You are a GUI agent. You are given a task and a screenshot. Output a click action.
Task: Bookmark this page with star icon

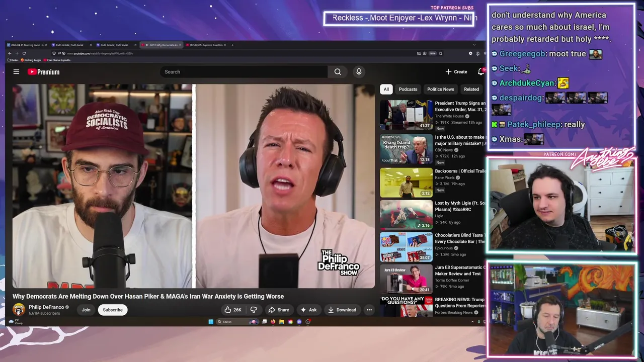pos(441,53)
